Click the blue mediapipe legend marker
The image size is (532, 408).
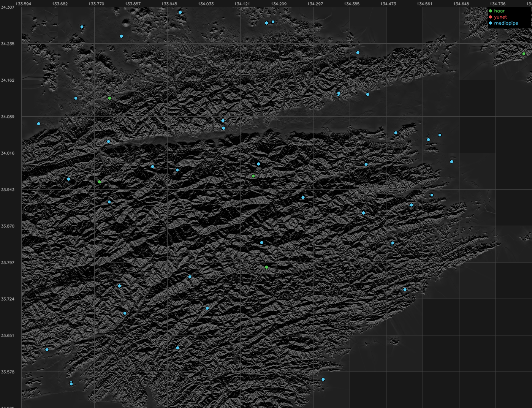pyautogui.click(x=490, y=23)
